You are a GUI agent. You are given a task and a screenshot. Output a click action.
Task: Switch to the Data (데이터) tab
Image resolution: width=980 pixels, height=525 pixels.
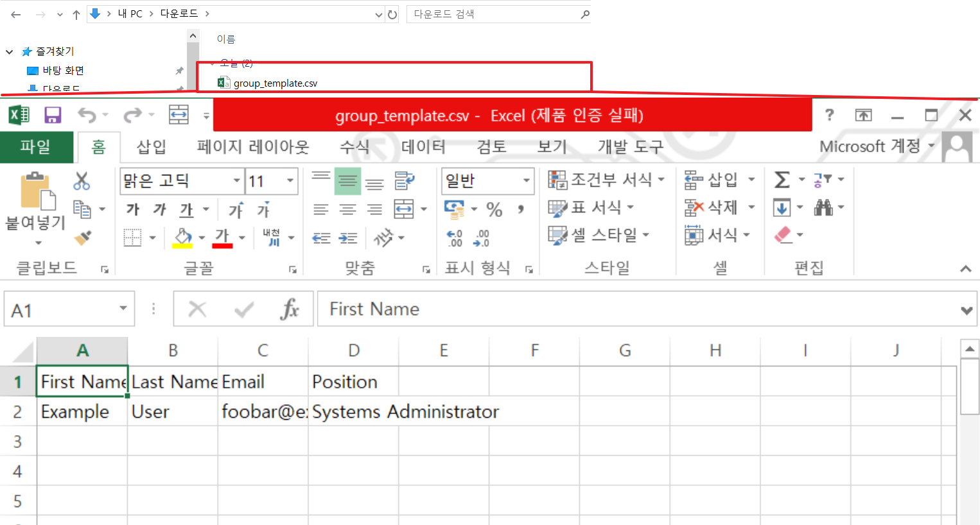pyautogui.click(x=423, y=147)
